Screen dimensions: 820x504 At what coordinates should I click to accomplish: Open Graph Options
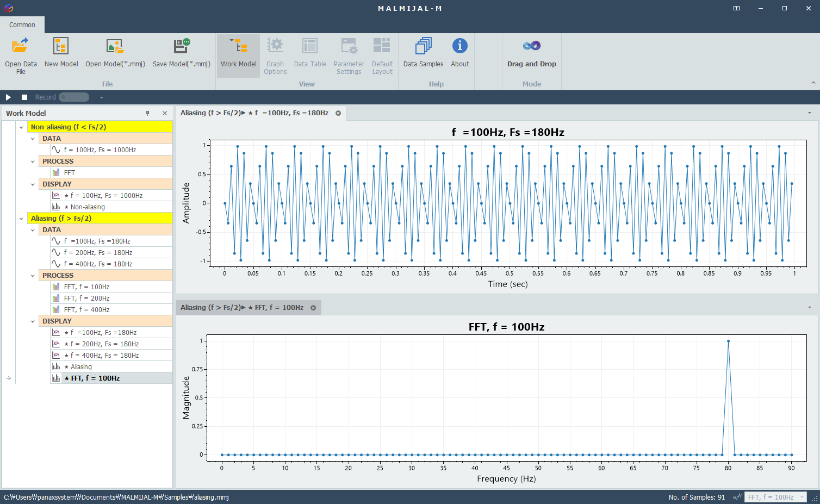click(x=275, y=55)
